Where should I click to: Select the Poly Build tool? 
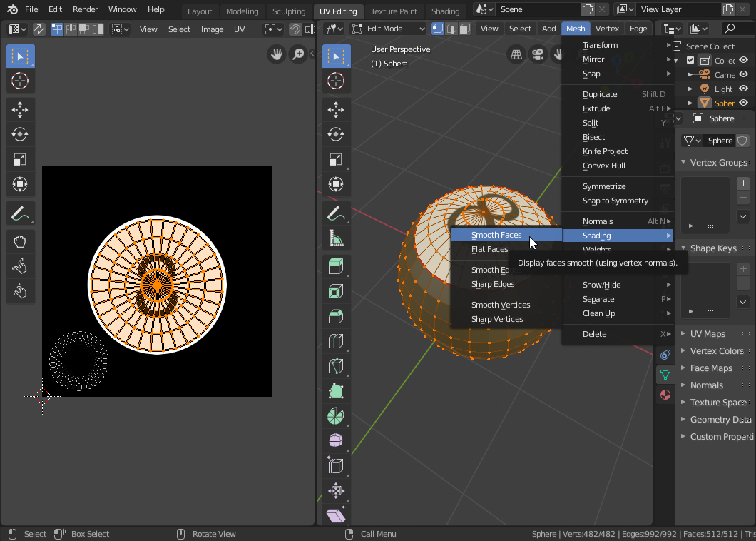tap(336, 391)
